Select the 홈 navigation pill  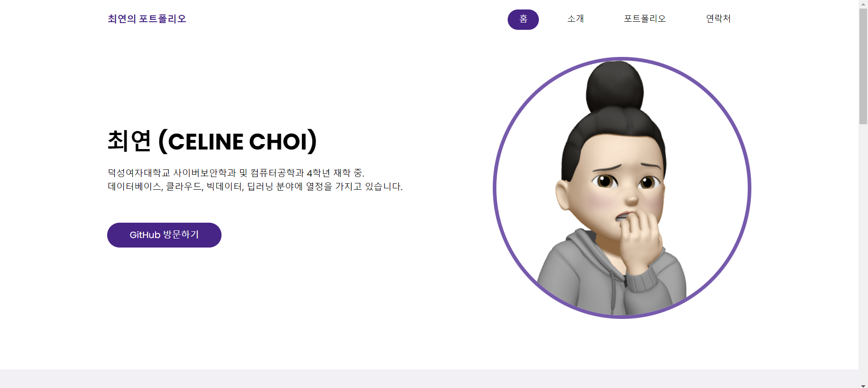[x=523, y=19]
